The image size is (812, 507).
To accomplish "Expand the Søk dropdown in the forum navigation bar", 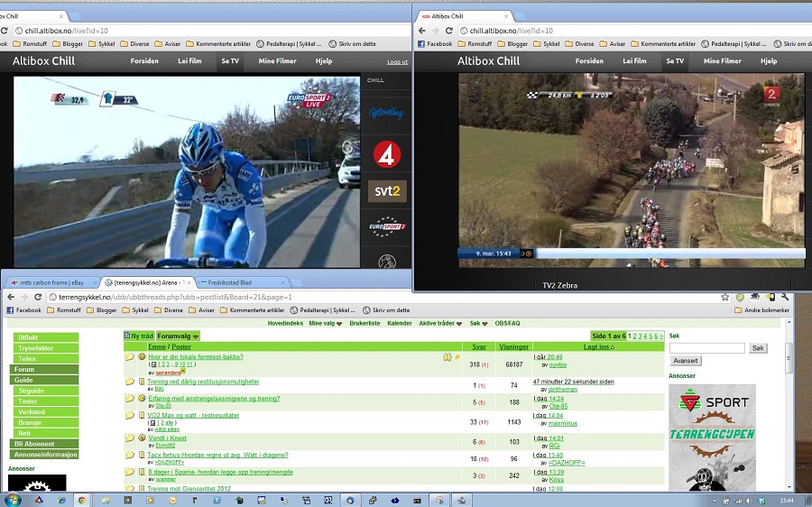I will (x=478, y=323).
